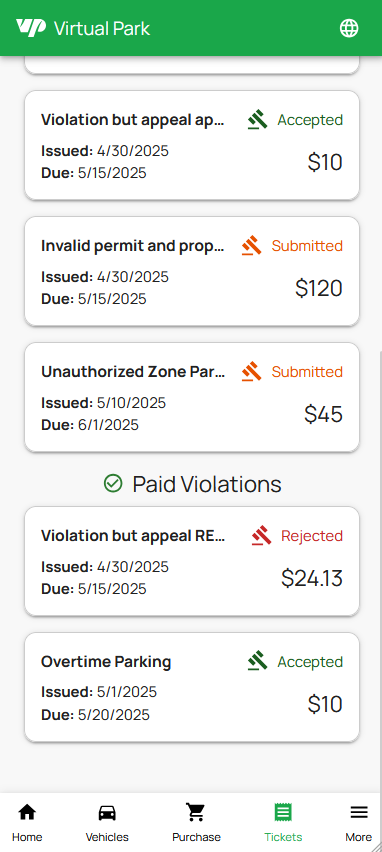The height and width of the screenshot is (852, 382).
Task: Click the red gavel icon beside Rejected
Action: 261,536
